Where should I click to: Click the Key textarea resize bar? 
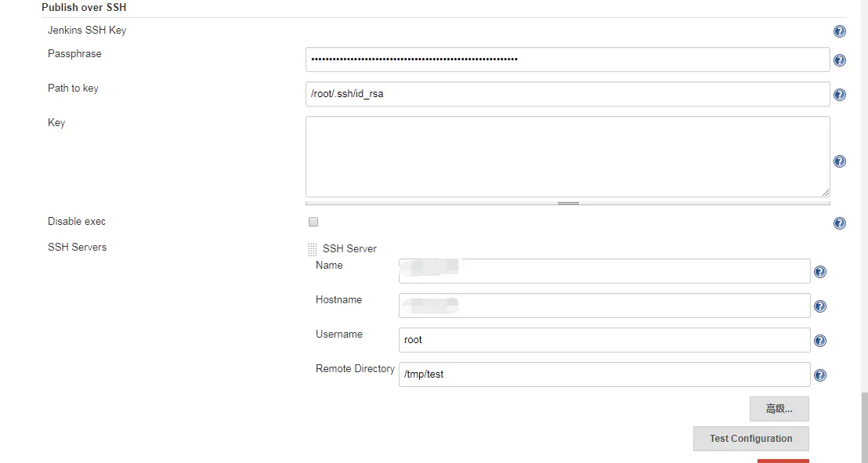click(x=567, y=203)
